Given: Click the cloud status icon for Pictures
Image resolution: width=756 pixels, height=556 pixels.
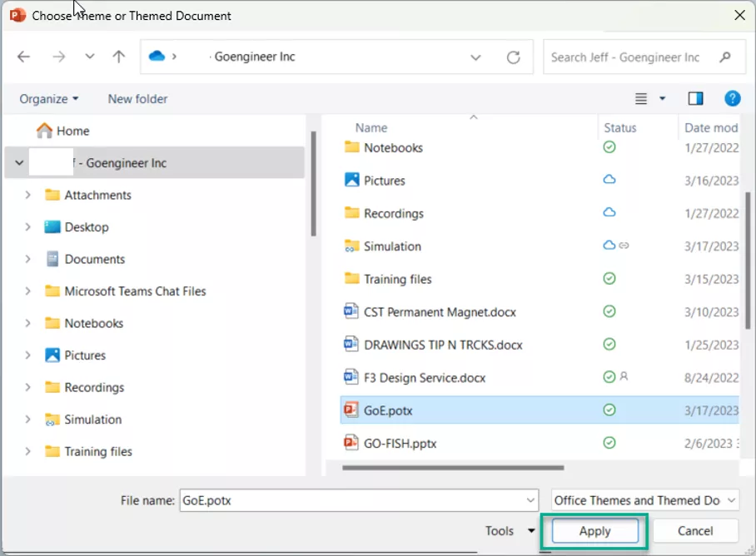Looking at the screenshot, I should tap(609, 179).
